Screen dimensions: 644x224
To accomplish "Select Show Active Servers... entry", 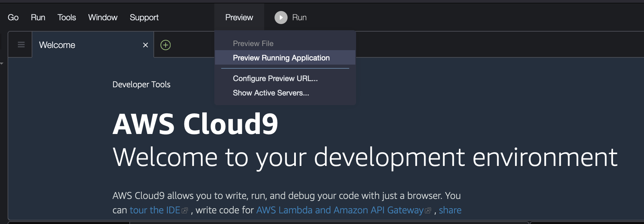I will 285,93.
